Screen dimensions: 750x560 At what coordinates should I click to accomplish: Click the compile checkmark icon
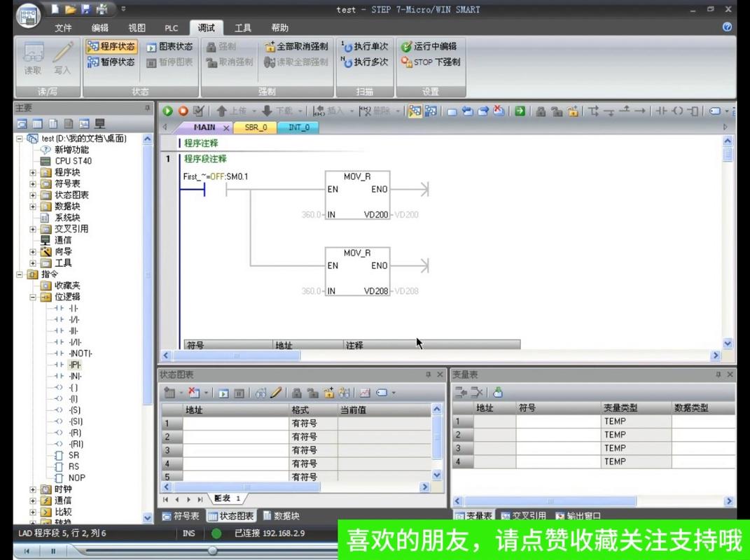coord(198,111)
